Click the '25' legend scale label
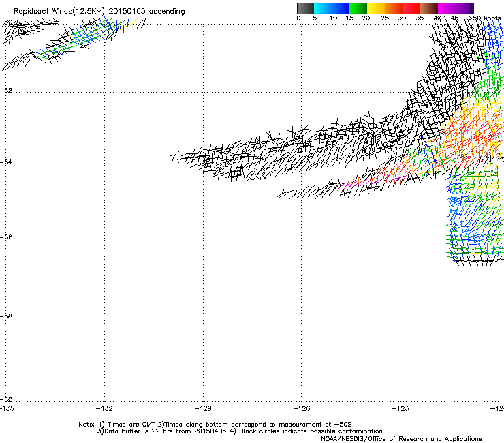Image resolution: width=504 pixels, height=443 pixels. (x=385, y=18)
